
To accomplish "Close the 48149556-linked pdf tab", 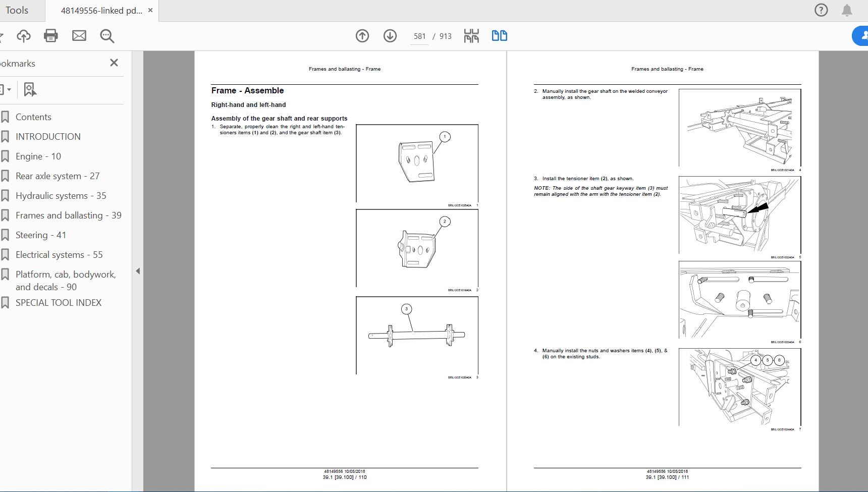I will 150,10.
